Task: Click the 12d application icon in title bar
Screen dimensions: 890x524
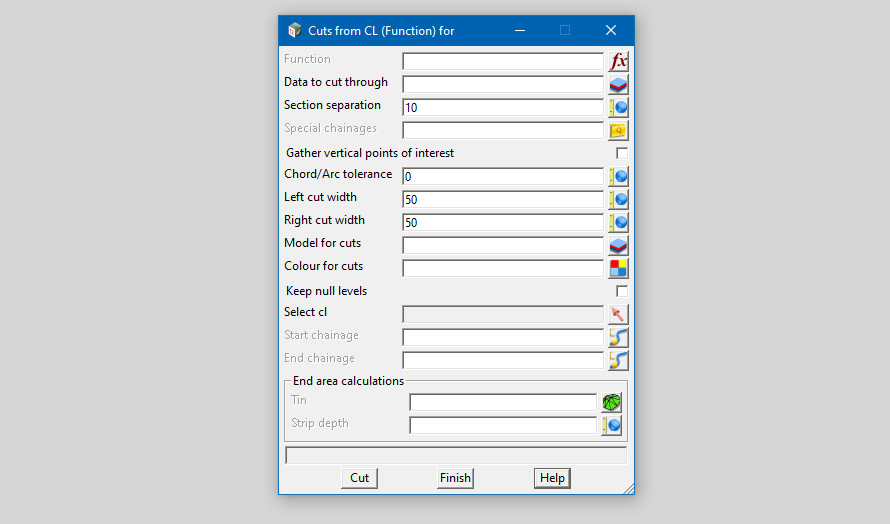Action: (294, 30)
